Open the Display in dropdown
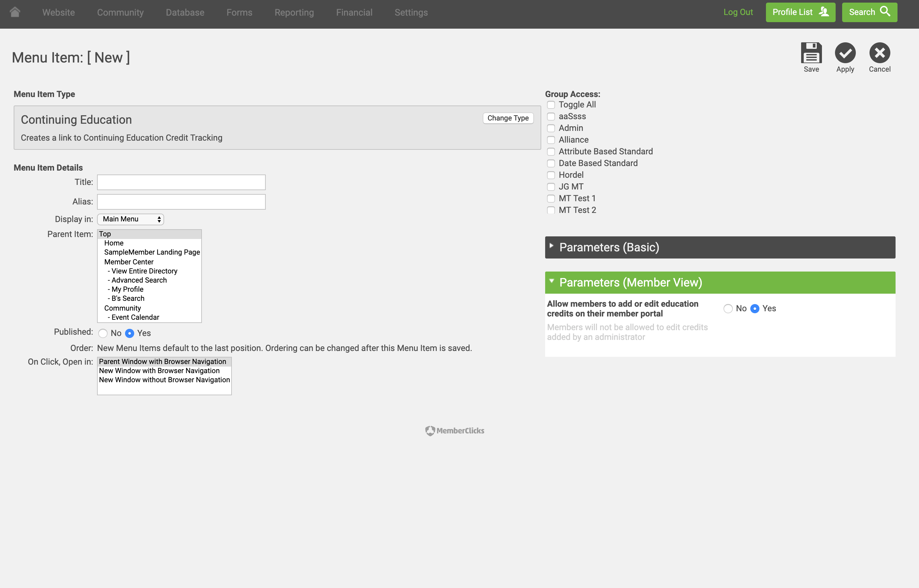The height and width of the screenshot is (588, 919). click(131, 219)
